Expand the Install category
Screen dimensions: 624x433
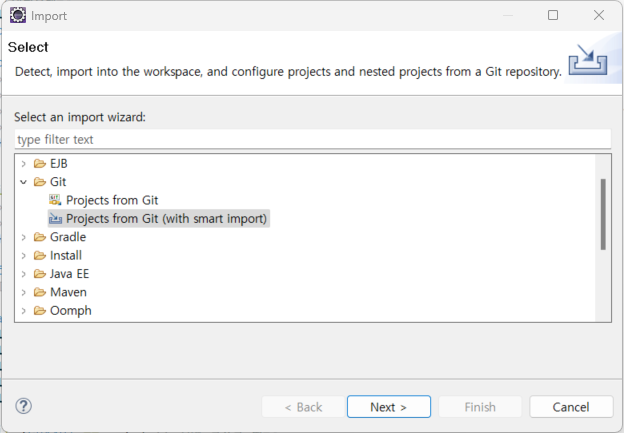(23, 256)
